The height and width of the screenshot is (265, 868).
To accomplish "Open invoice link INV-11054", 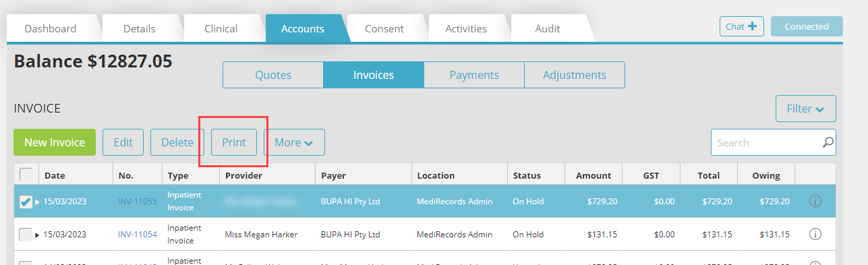I will [138, 234].
